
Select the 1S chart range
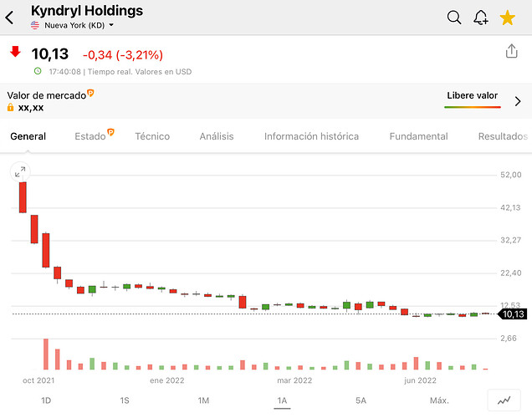pos(125,400)
